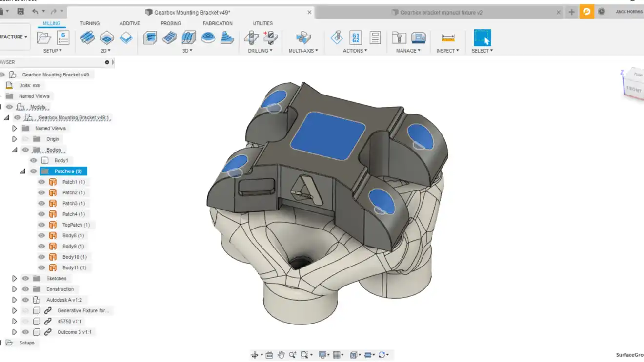The height and width of the screenshot is (362, 644).
Task: Select the Body10 (1) tree item
Action: [x=74, y=257]
